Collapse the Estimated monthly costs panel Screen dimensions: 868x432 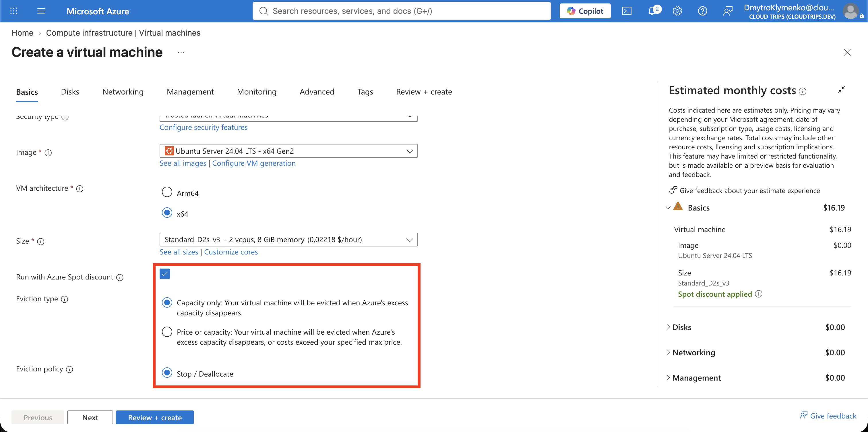click(x=841, y=90)
